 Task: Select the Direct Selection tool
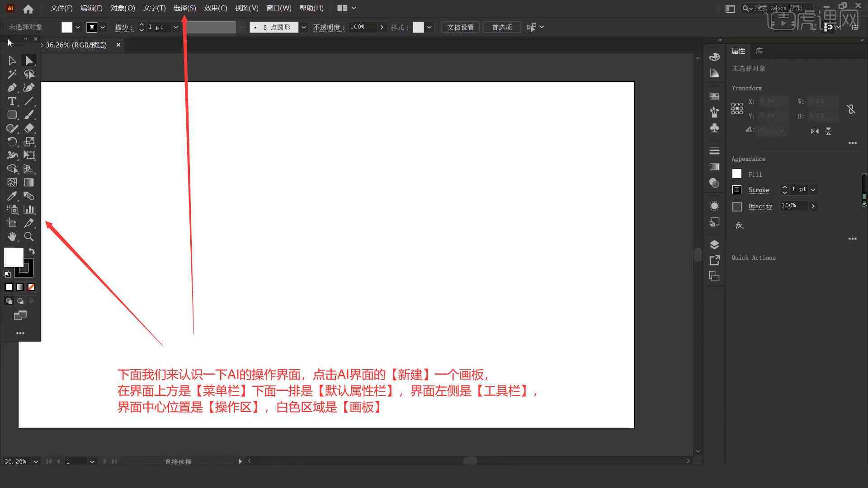click(28, 60)
